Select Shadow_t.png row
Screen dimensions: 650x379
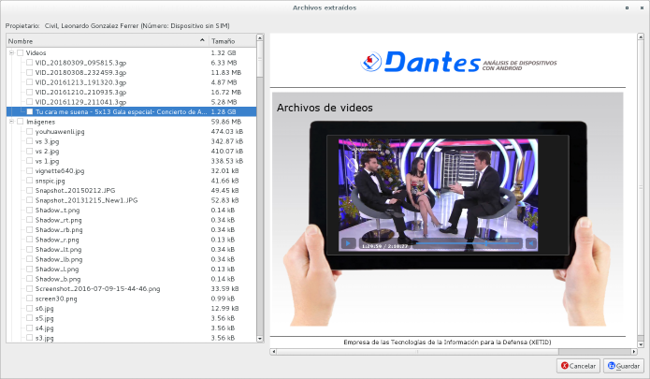click(x=131, y=210)
